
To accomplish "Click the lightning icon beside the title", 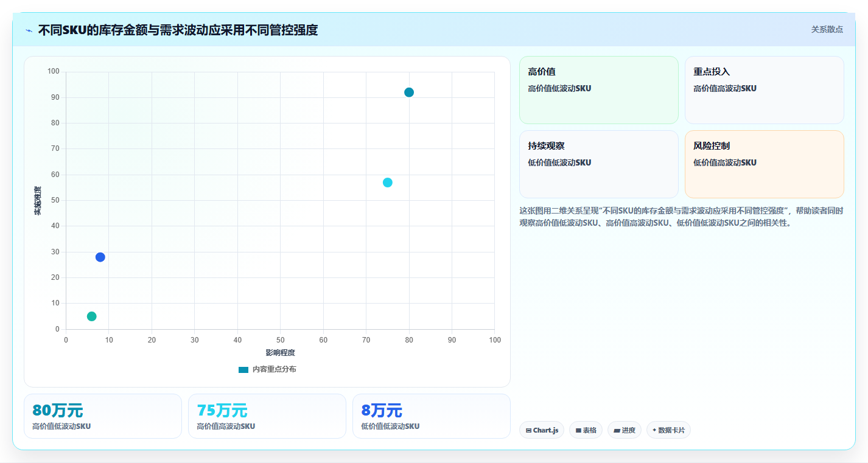I will (29, 30).
